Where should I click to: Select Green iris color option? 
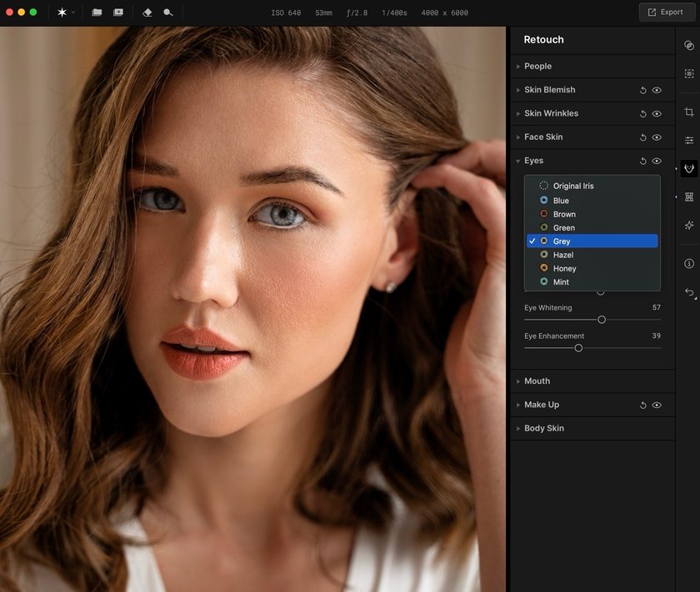pos(592,227)
